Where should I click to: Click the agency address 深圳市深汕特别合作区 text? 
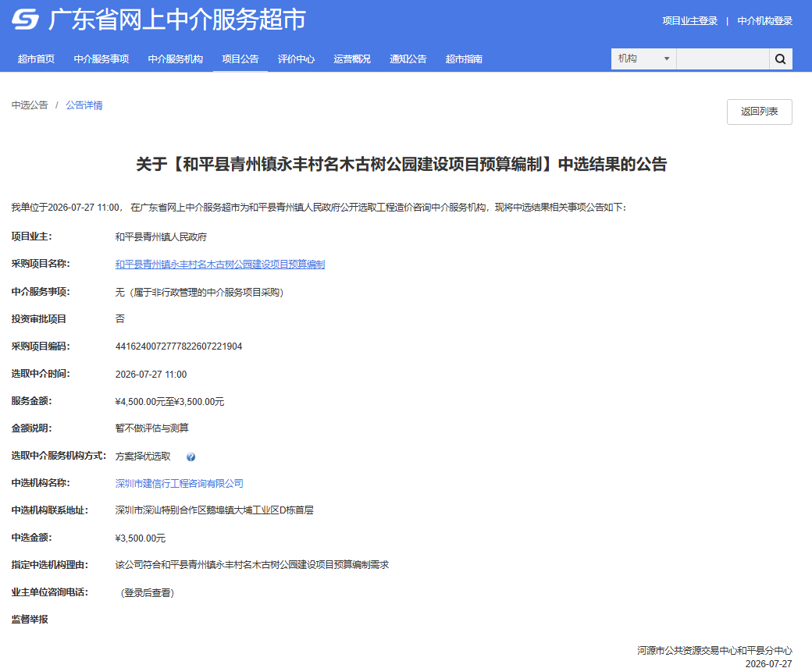215,510
